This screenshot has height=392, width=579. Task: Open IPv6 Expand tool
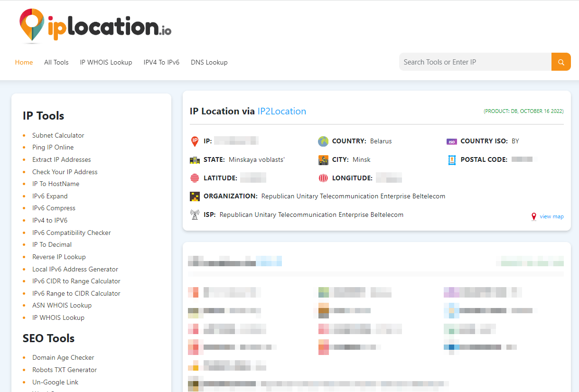(x=50, y=196)
